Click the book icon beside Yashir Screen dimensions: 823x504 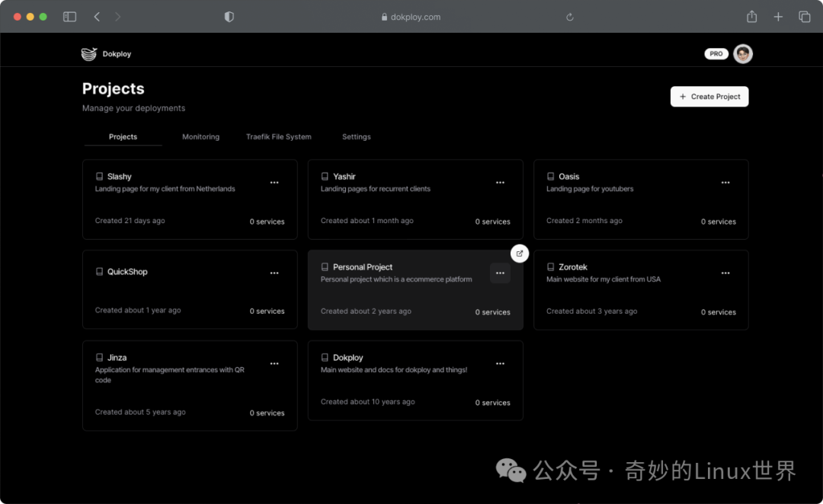coord(325,176)
